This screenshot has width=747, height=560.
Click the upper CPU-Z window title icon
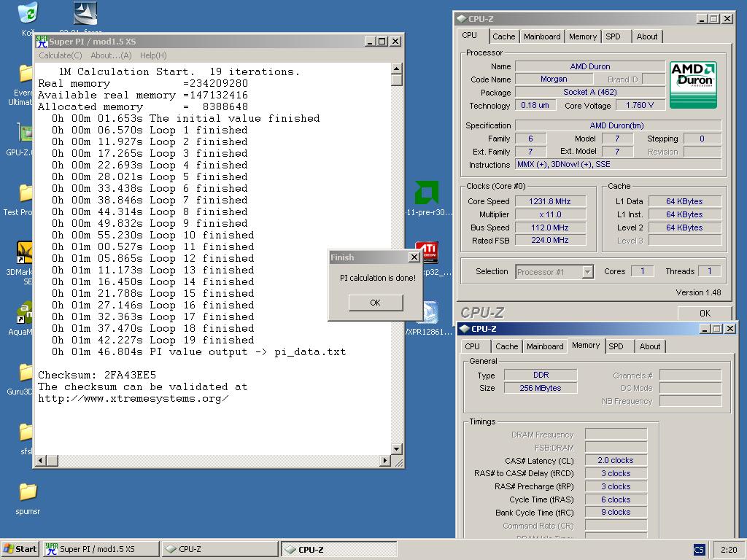coord(462,19)
